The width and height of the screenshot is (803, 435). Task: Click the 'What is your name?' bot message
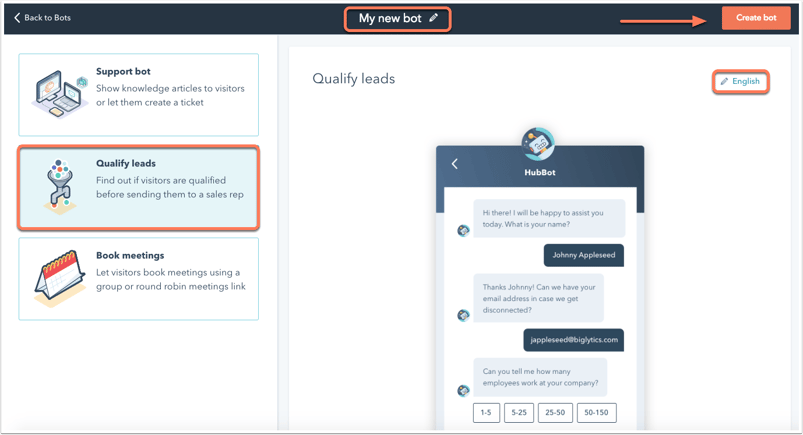pos(549,218)
